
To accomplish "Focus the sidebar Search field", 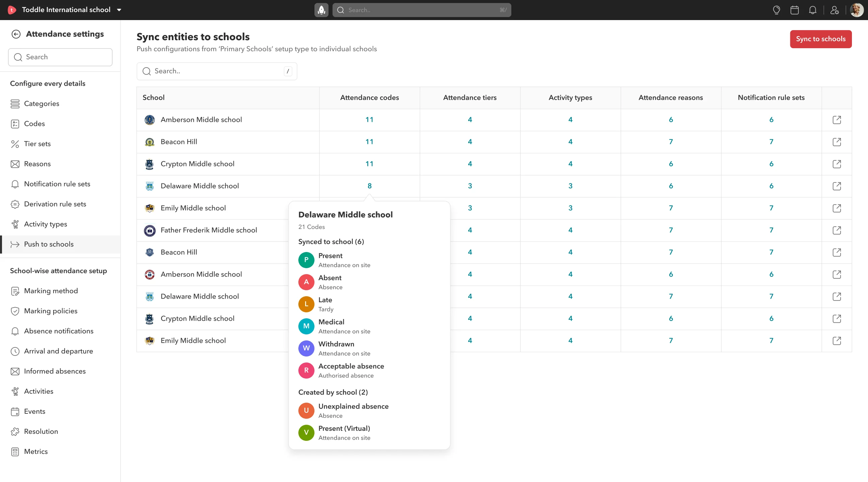I will pos(60,57).
